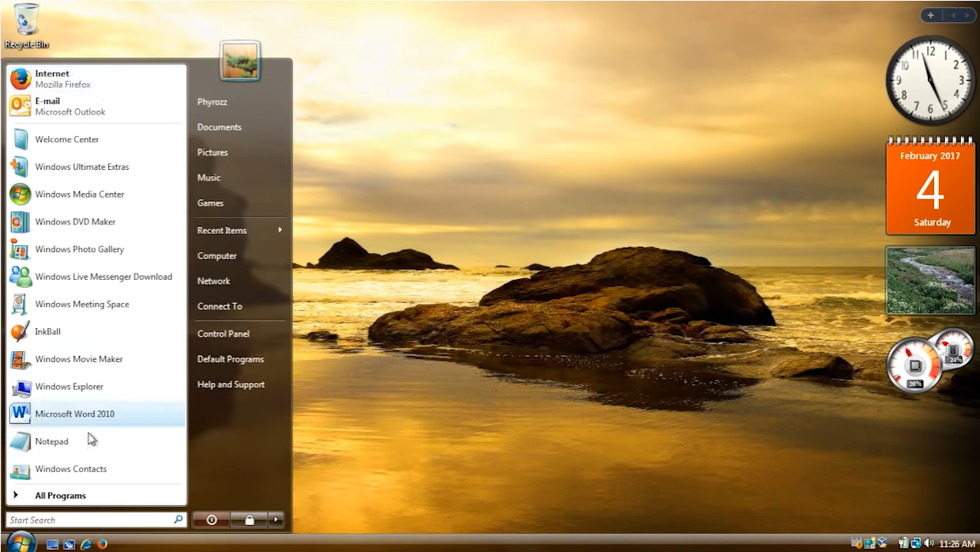
Task: Open the Recycle Bin on desktop
Action: pyautogui.click(x=26, y=26)
